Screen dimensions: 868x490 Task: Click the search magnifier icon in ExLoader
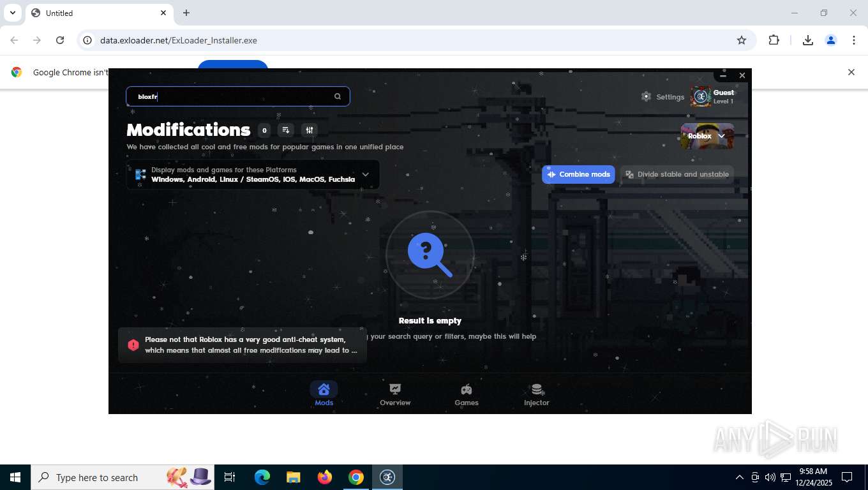pos(338,96)
